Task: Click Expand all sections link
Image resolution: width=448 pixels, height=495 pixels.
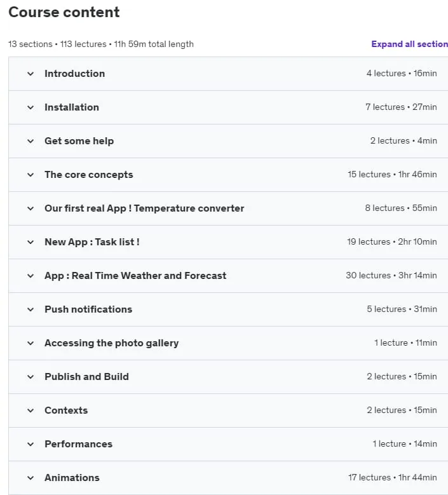Action: click(x=409, y=44)
